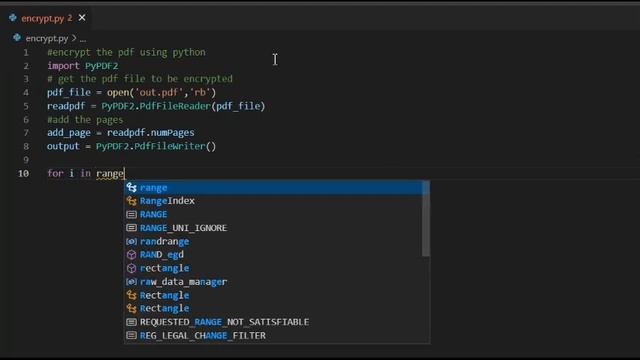Image resolution: width=640 pixels, height=360 pixels.
Task: Click the Python icon in the breadcrumb
Action: 17,38
